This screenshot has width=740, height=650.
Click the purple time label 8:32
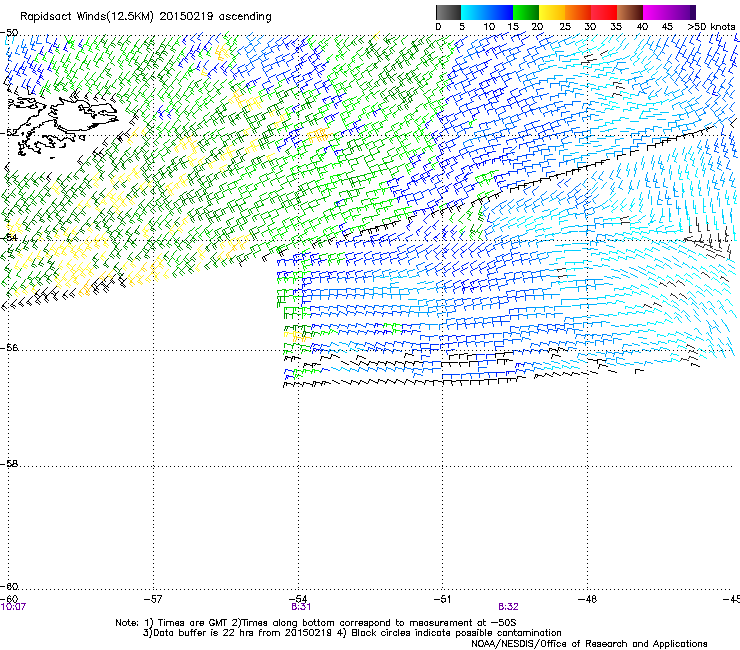tap(508, 607)
